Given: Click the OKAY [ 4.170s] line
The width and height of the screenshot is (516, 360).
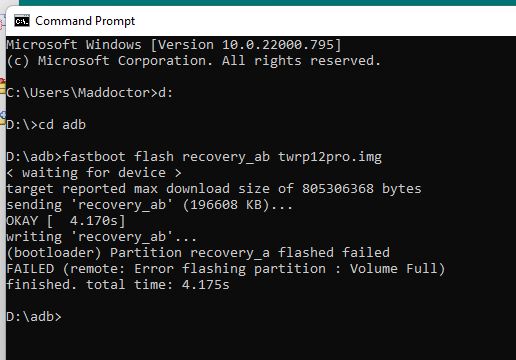Looking at the screenshot, I should pyautogui.click(x=66, y=221).
